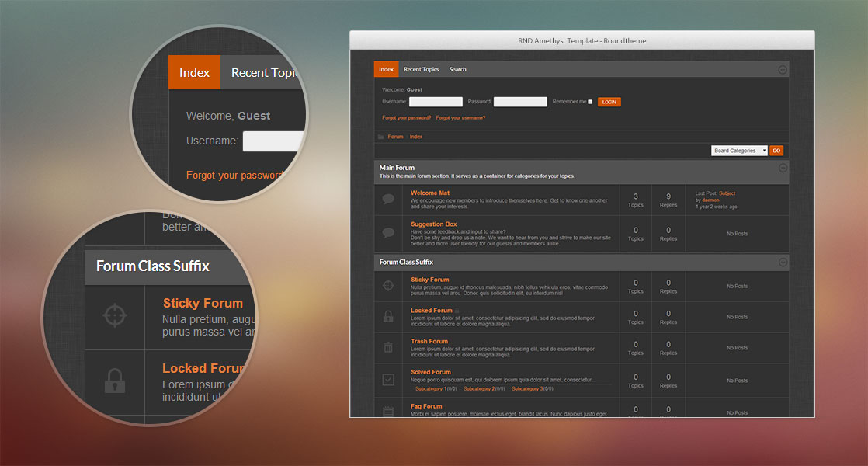Collapse the Forum Class Suffix section
Viewport: 868px width, 466px height.
pos(782,262)
